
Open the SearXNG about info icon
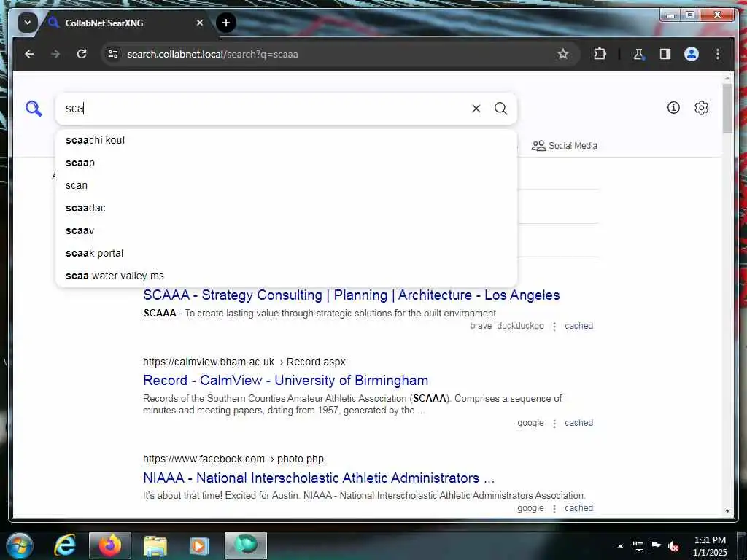[x=673, y=108]
